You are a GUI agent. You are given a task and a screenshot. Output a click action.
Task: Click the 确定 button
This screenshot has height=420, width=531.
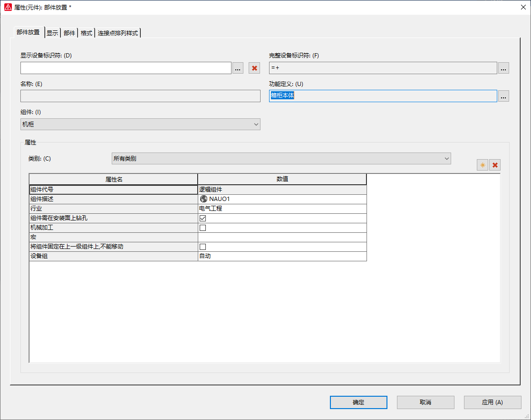click(x=358, y=402)
